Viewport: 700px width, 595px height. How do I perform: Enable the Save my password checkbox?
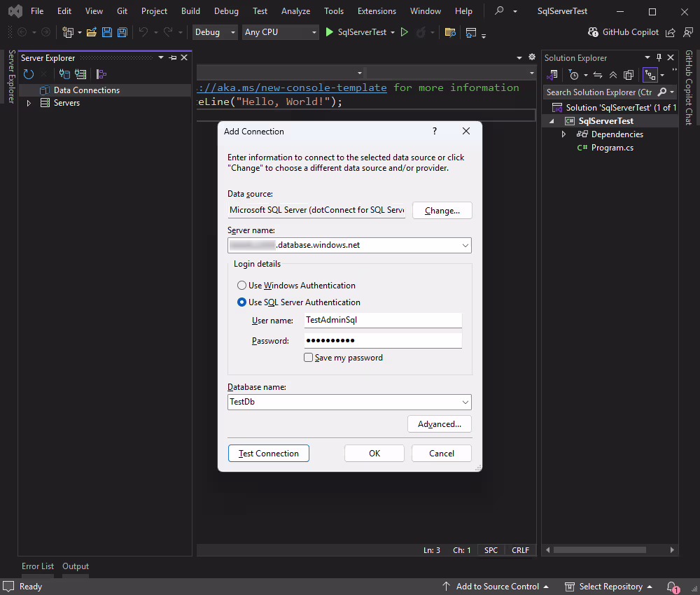pos(308,357)
